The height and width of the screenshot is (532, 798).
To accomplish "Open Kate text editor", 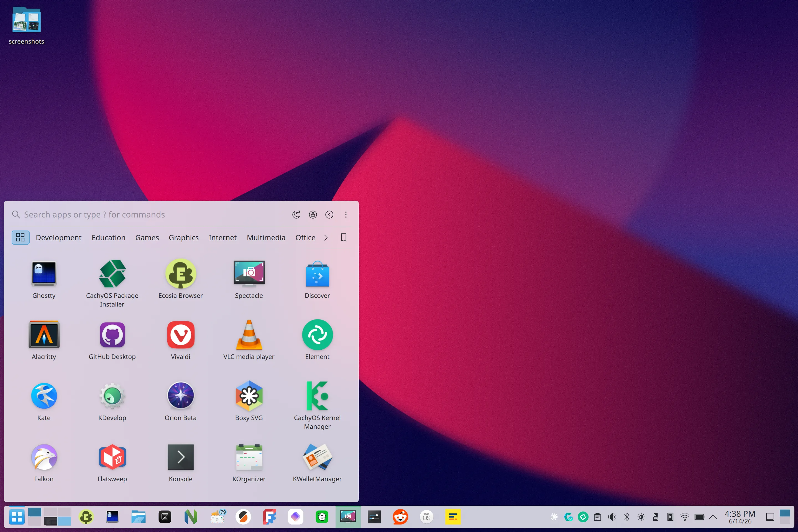I will (44, 402).
